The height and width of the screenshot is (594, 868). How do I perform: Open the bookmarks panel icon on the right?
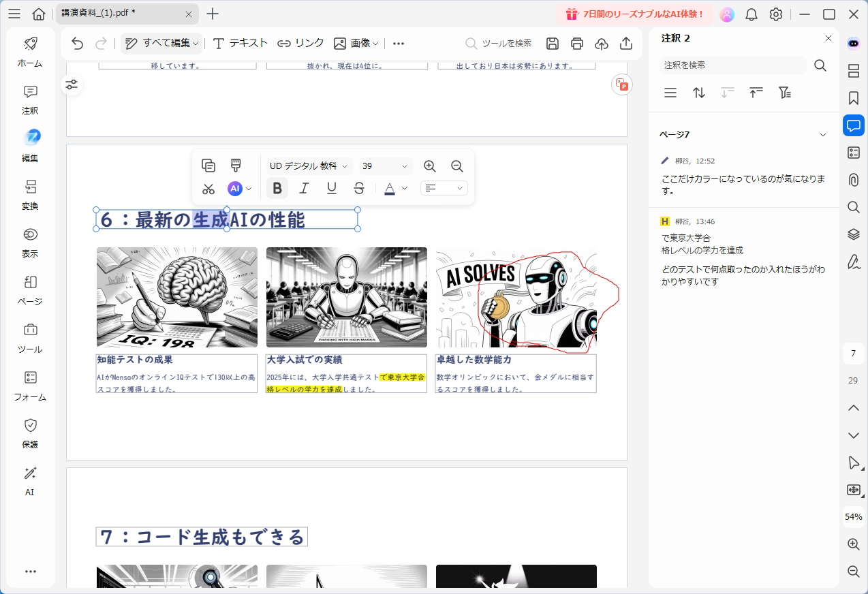[853, 98]
